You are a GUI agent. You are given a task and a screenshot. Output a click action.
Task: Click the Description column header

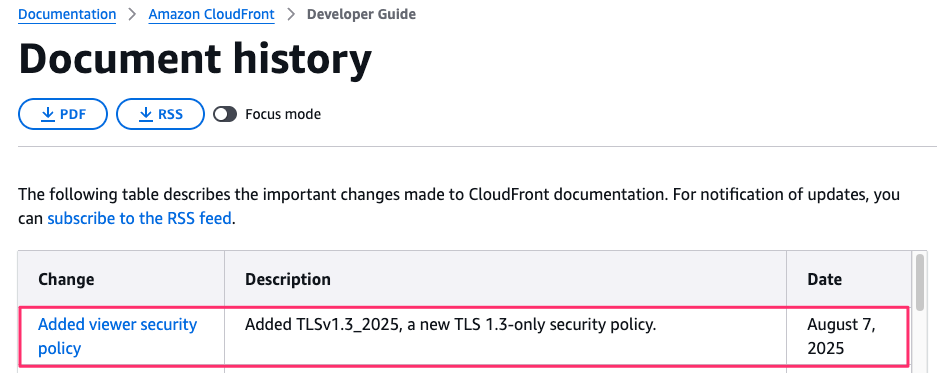(x=288, y=279)
